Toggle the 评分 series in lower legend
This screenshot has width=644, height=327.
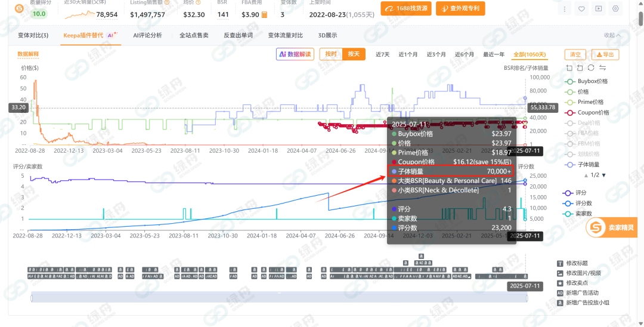pyautogui.click(x=574, y=193)
